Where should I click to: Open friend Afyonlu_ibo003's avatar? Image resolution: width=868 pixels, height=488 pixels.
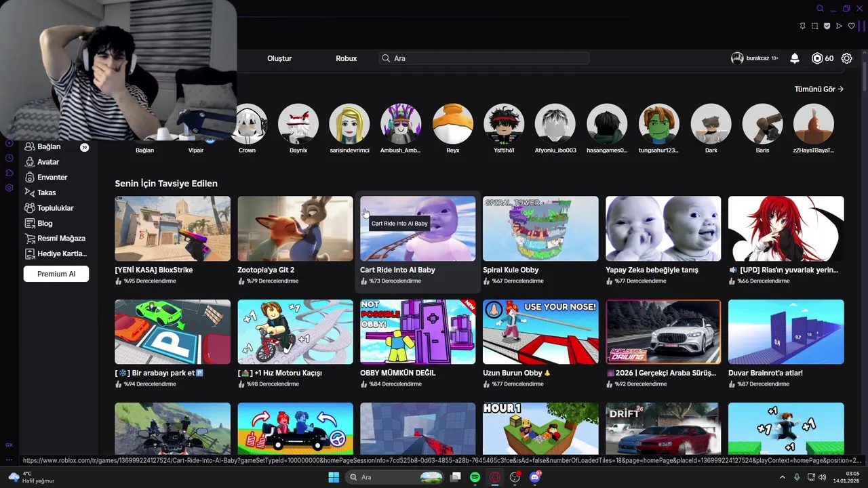tap(555, 124)
